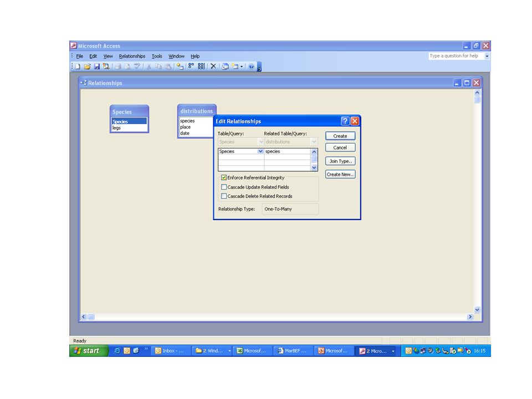Click the Relationships window scroll up arrow
The image size is (532, 399).
tap(477, 93)
